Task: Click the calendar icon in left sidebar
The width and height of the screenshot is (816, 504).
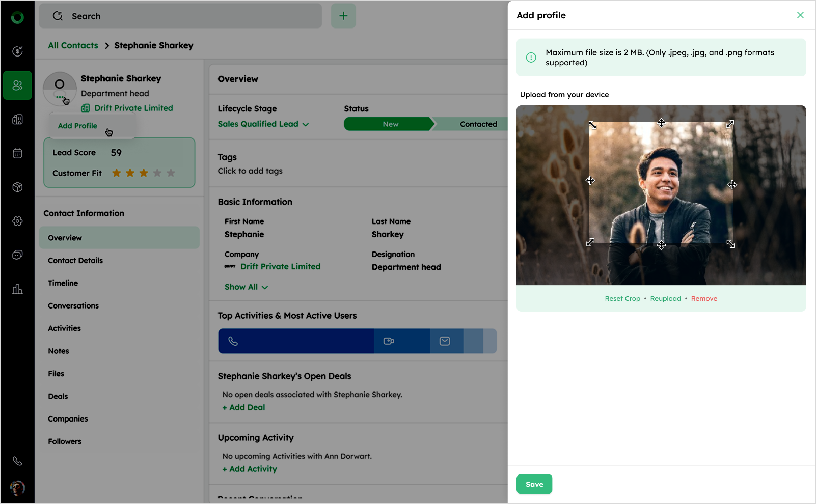Action: click(x=17, y=153)
